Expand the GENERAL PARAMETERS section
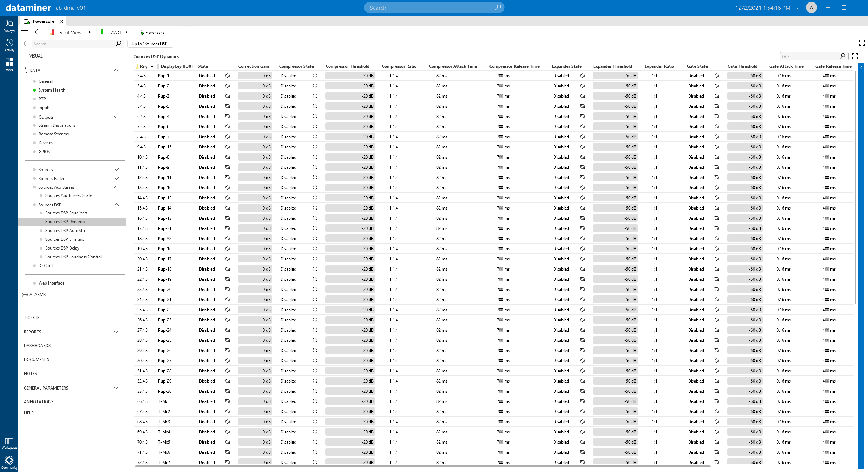868x472 pixels. click(x=116, y=388)
